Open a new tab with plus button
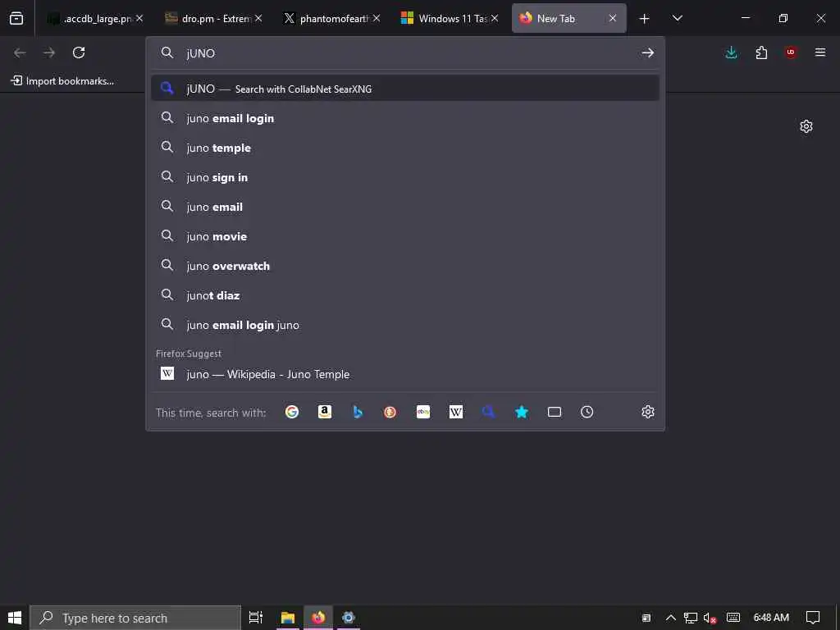Image resolution: width=840 pixels, height=630 pixels. click(x=645, y=19)
